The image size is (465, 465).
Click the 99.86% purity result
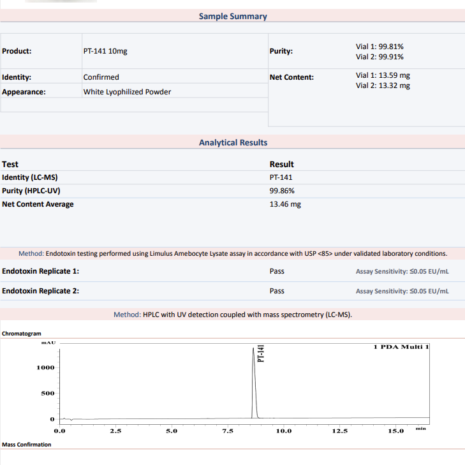coord(282,191)
